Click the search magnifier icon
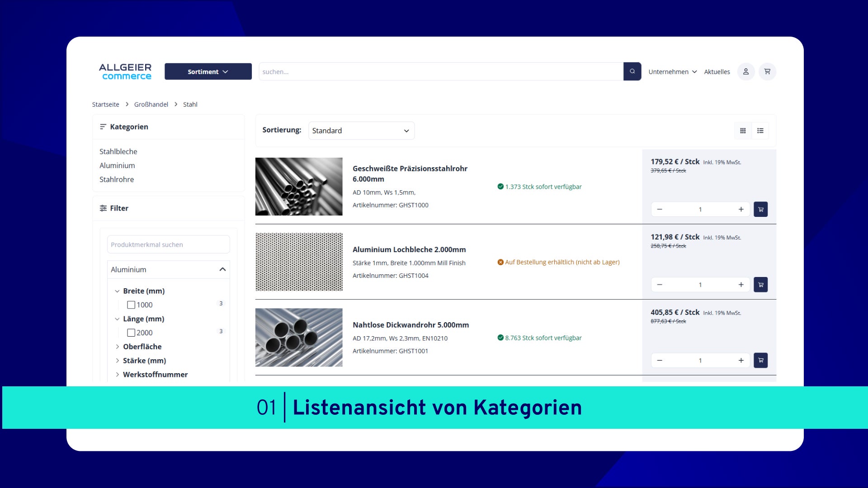Viewport: 868px width, 488px height. pos(632,71)
